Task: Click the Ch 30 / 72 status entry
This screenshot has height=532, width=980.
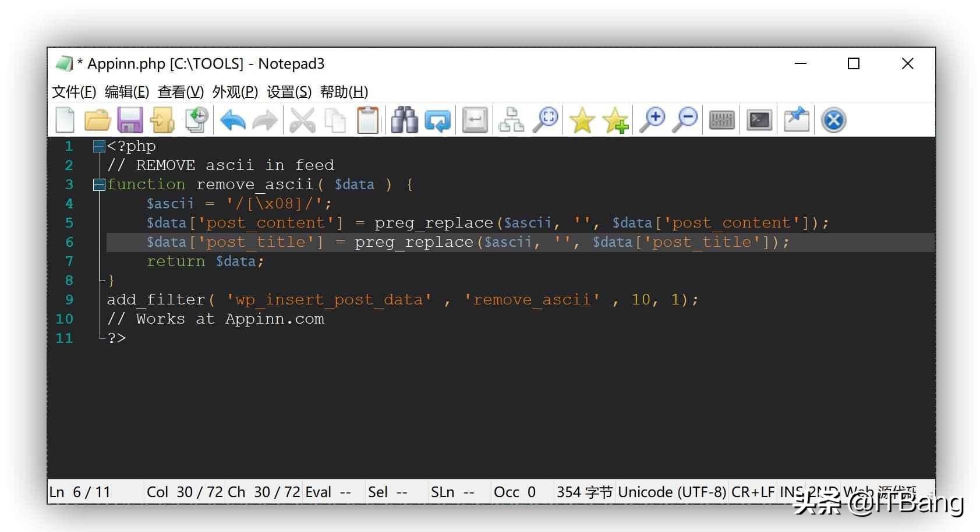Action: (x=264, y=492)
